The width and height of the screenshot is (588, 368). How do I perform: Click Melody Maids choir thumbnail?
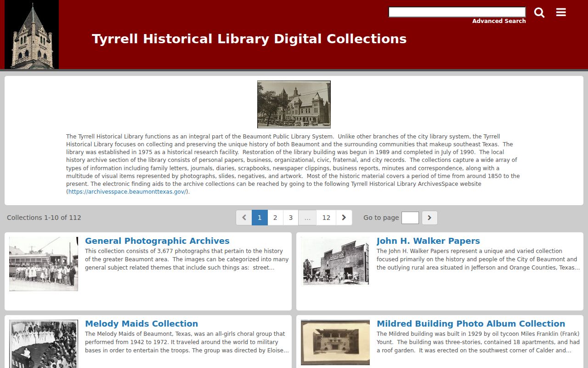tap(44, 344)
